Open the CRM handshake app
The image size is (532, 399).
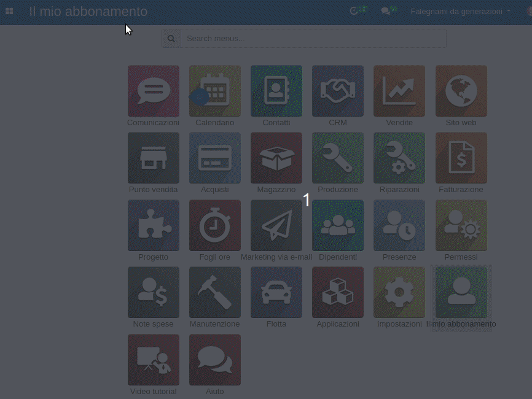coord(338,91)
